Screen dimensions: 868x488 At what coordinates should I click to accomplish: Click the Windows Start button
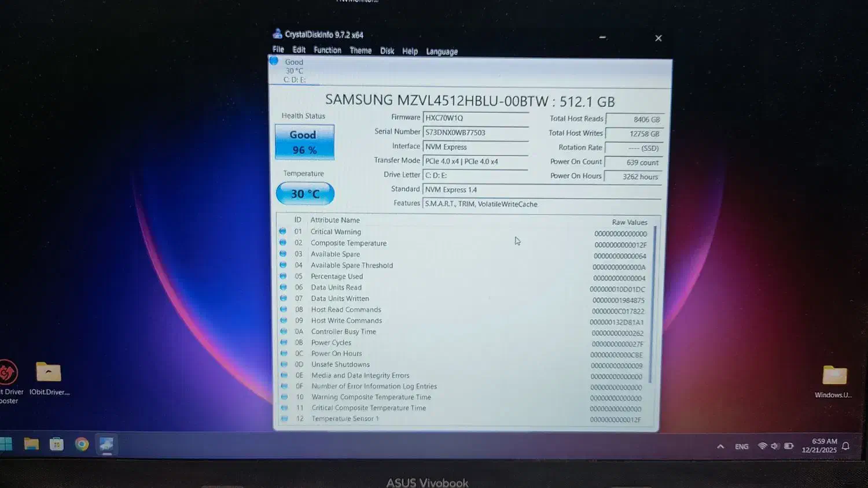pos(6,444)
